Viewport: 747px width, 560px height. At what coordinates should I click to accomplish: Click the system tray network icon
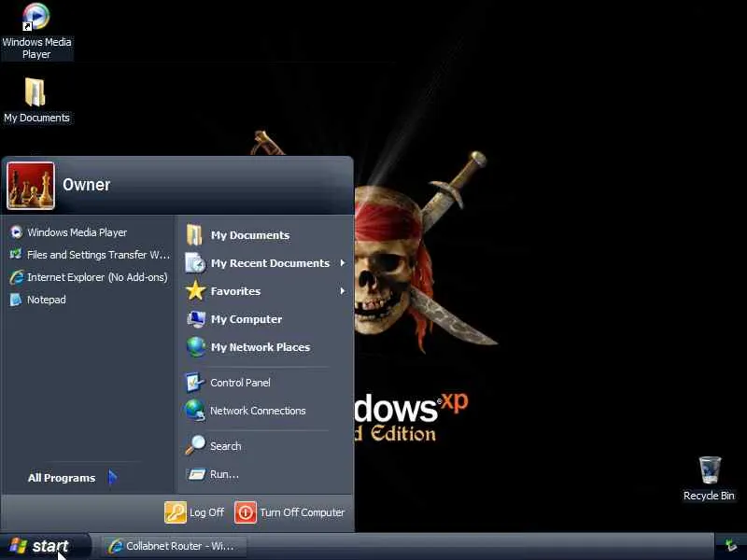point(730,545)
